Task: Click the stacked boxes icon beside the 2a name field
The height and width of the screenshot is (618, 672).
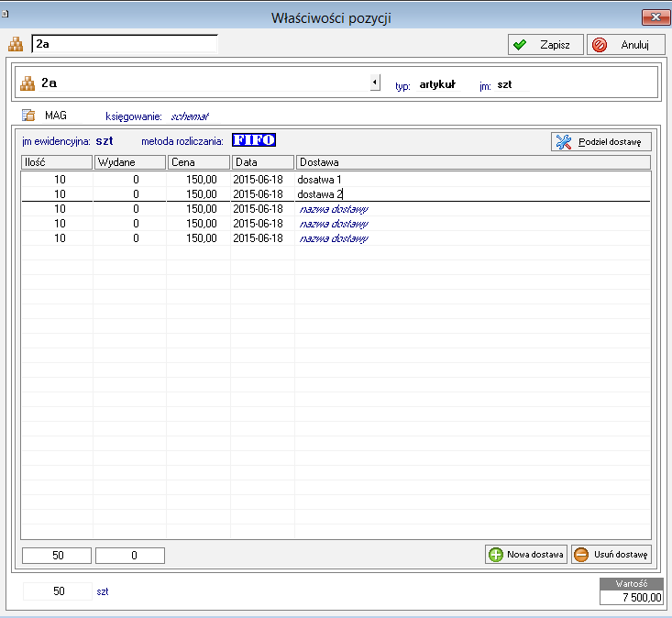Action: pos(16,44)
